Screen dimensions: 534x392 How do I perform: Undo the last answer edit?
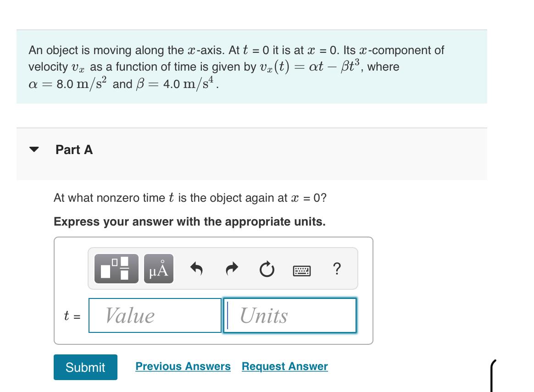pos(197,270)
